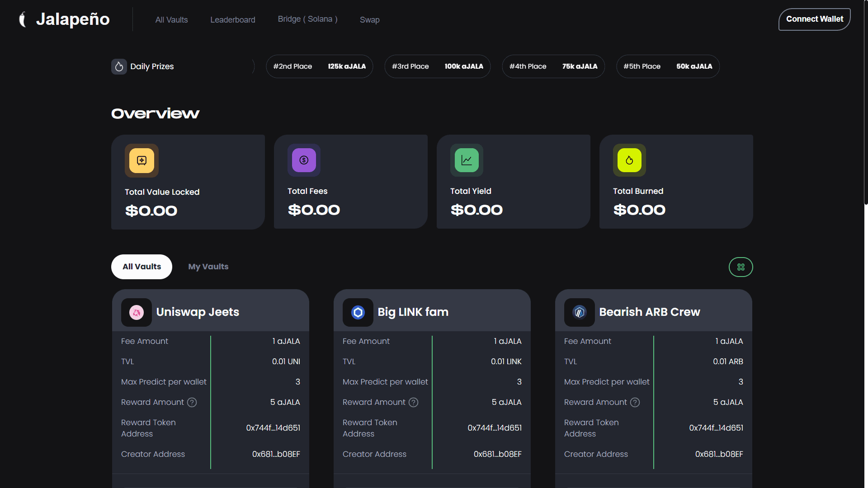Click the #5th Place 50k aJALA prize pill
The width and height of the screenshot is (868, 488).
pyautogui.click(x=668, y=66)
